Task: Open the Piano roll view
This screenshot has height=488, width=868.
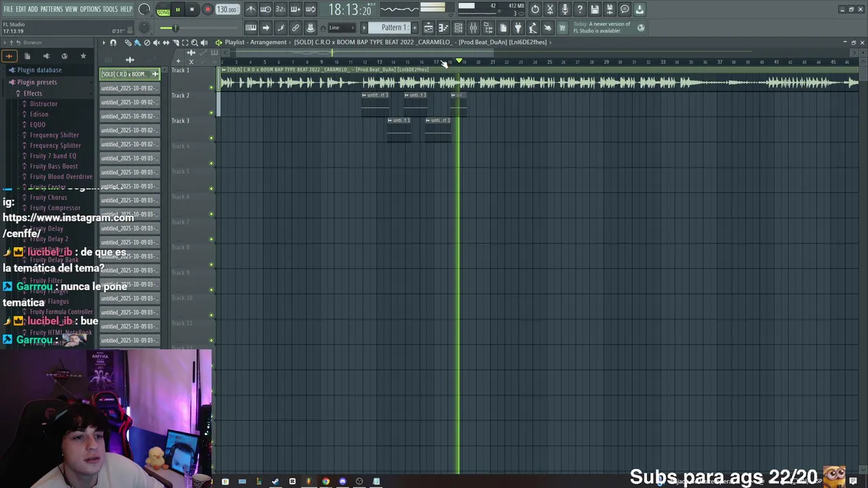Action: (443, 28)
